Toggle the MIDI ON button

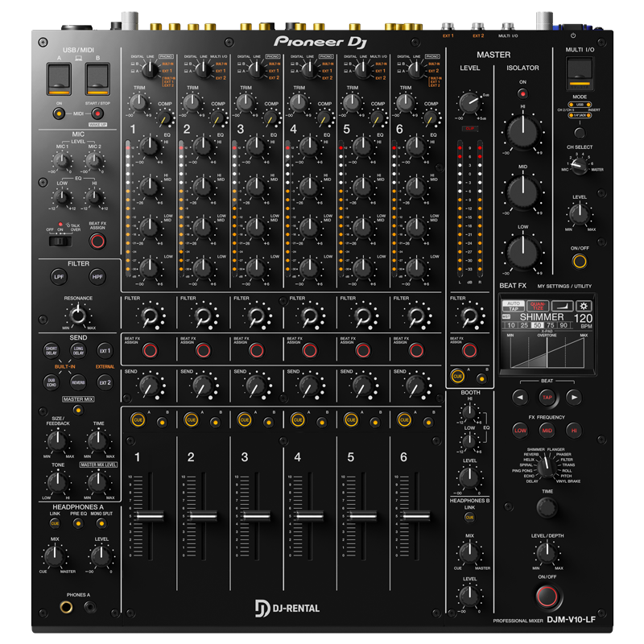point(59,114)
